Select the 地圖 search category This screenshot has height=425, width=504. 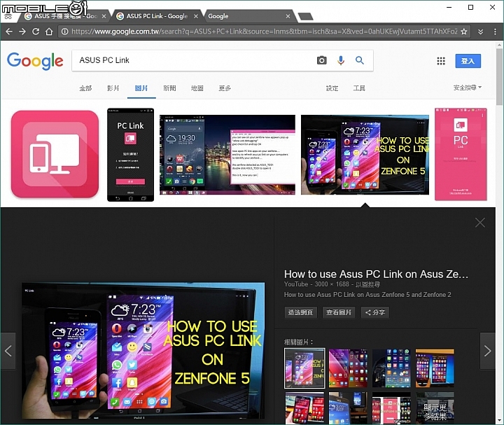coord(197,88)
